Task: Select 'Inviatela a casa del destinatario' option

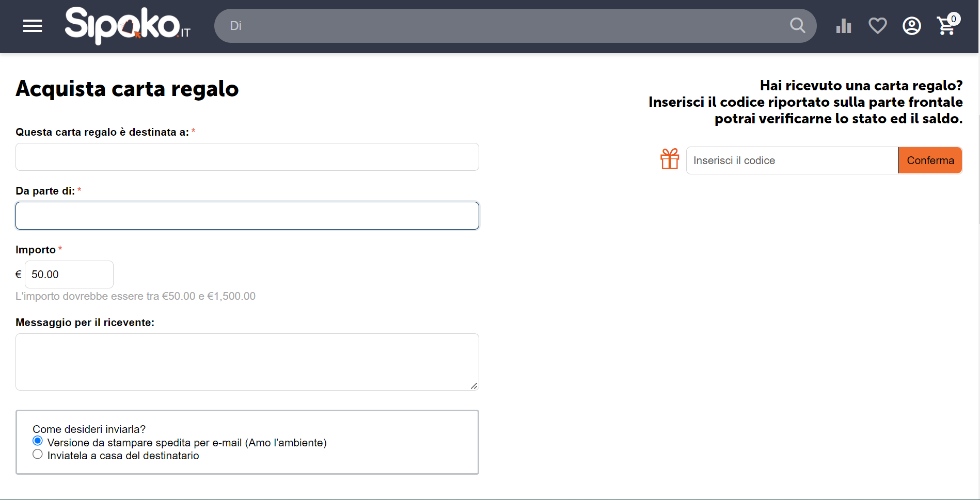Action: (38, 455)
